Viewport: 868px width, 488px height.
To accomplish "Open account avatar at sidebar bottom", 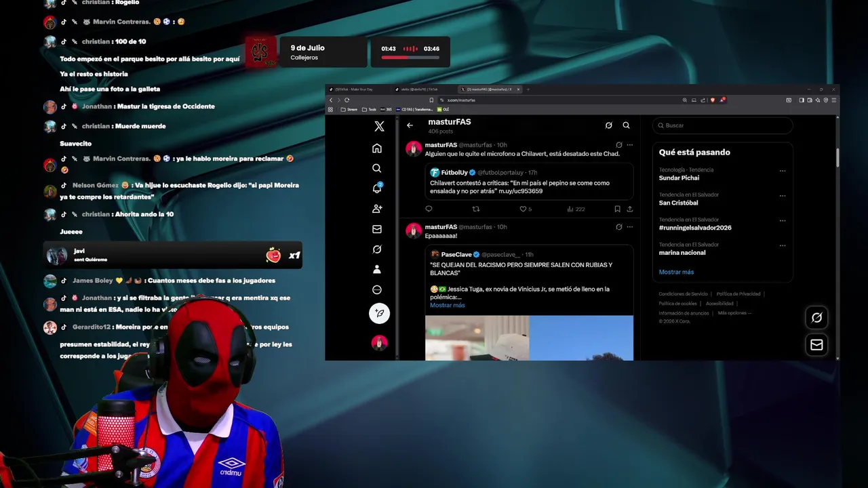I will 379,343.
